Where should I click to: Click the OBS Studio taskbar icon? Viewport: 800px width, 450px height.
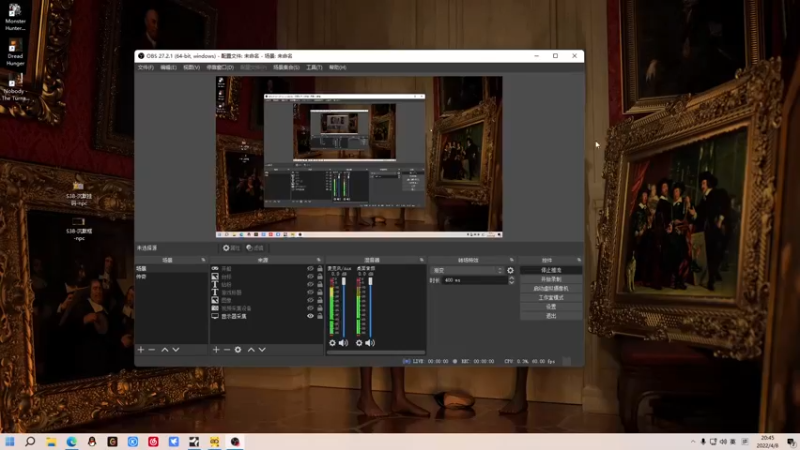[235, 441]
